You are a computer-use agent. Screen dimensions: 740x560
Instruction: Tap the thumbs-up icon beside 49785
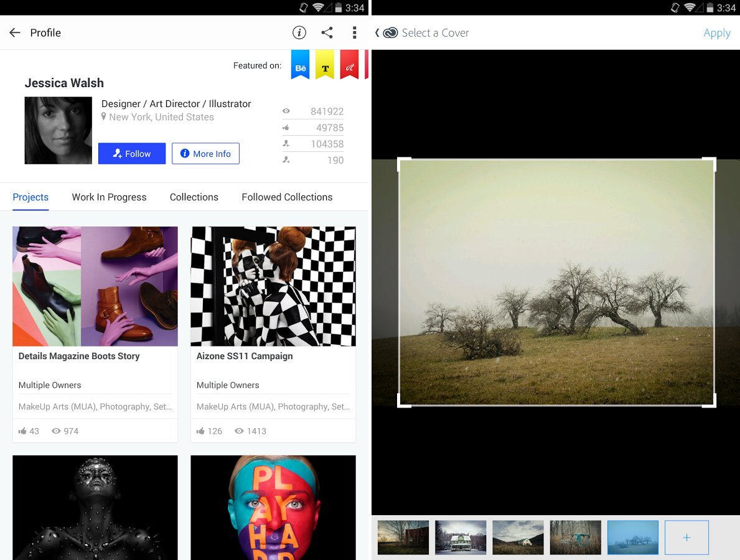point(286,128)
